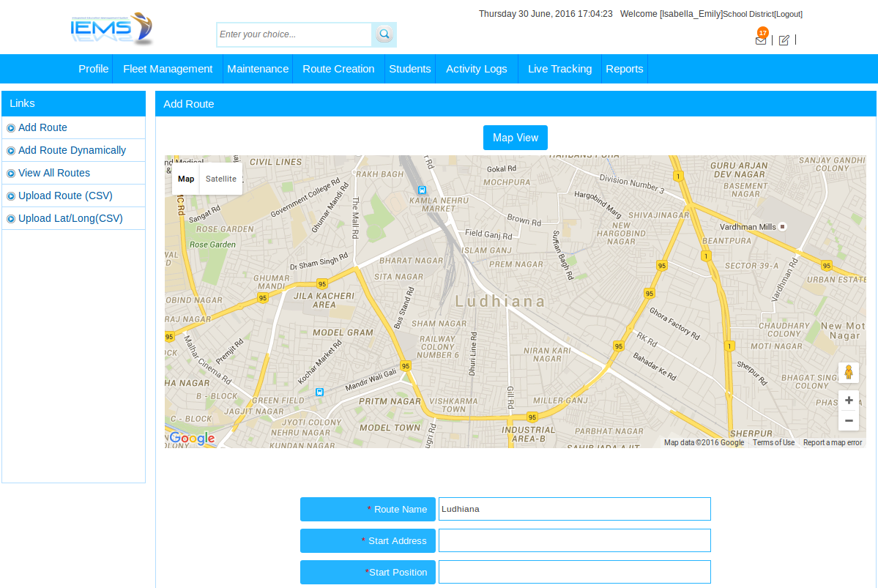The height and width of the screenshot is (588, 878).
Task: Open the Activity Logs menu
Action: pyautogui.click(x=477, y=69)
